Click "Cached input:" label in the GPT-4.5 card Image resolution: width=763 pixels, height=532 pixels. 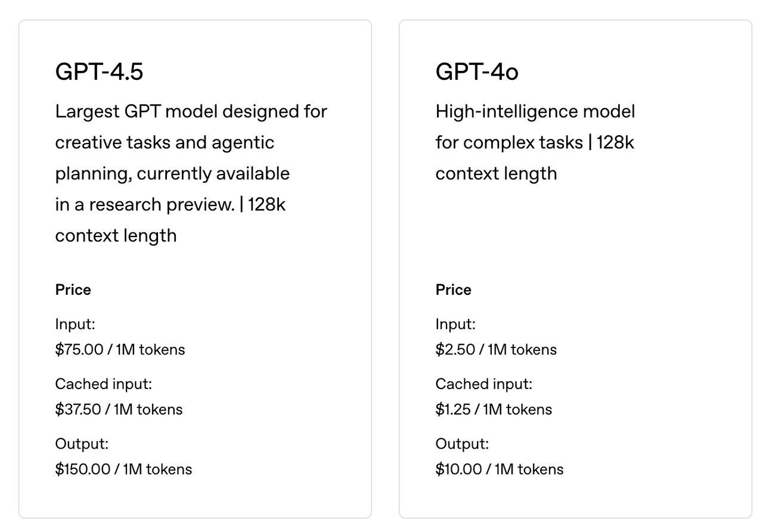pyautogui.click(x=103, y=384)
